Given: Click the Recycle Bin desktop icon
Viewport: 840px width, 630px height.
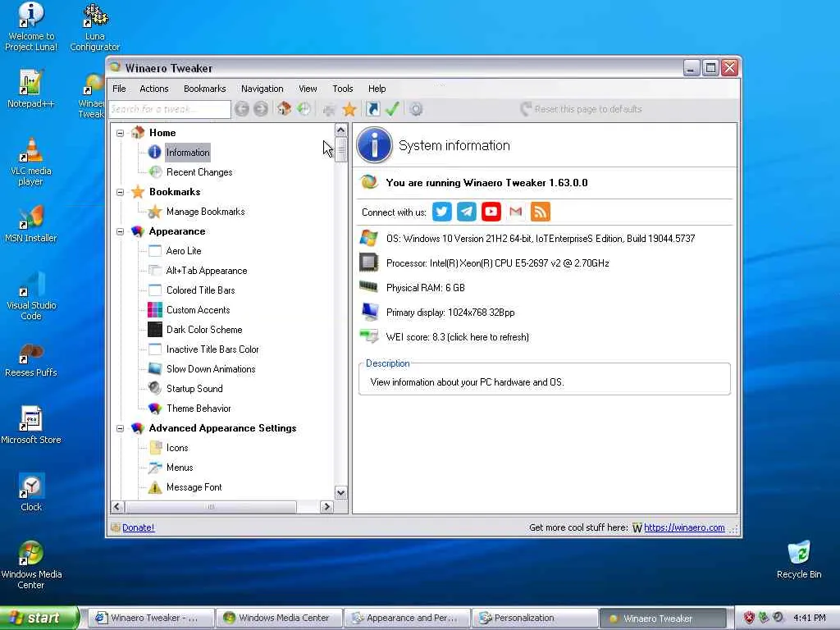Looking at the screenshot, I should (799, 559).
